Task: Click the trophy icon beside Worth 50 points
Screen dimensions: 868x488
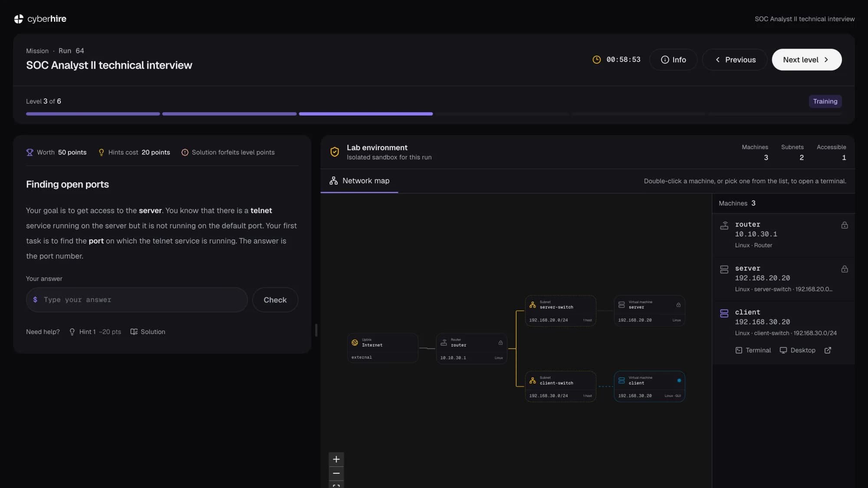Action: click(30, 152)
